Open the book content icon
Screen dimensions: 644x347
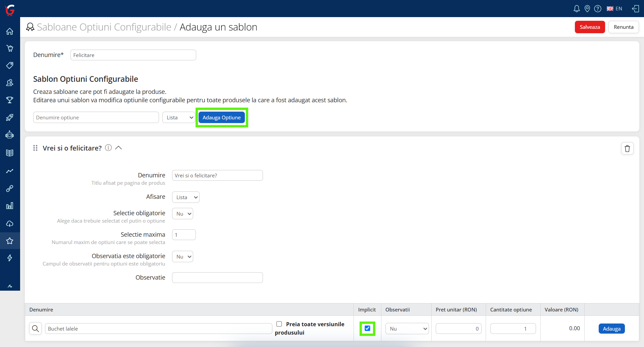(x=10, y=153)
